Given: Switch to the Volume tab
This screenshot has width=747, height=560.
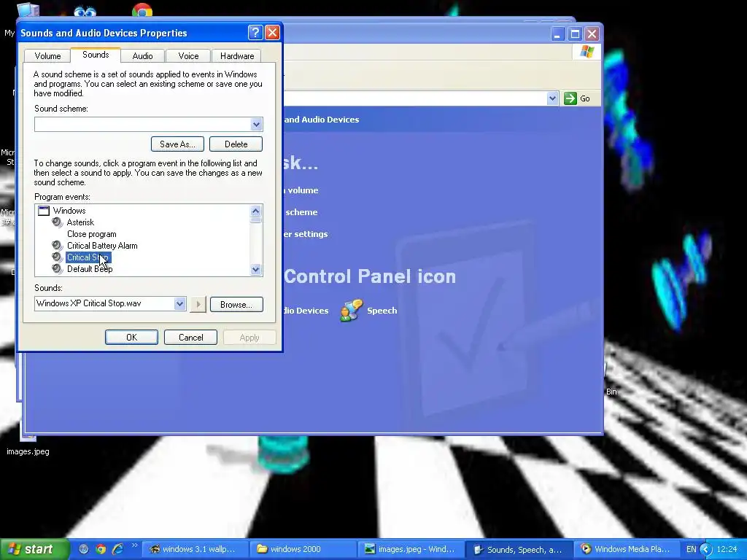Looking at the screenshot, I should coord(47,55).
